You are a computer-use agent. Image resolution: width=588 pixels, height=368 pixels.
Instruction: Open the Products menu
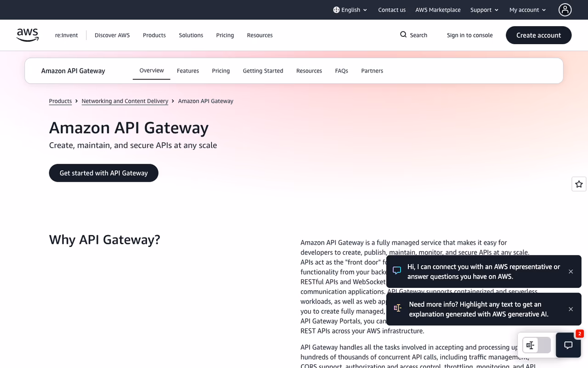tap(154, 35)
